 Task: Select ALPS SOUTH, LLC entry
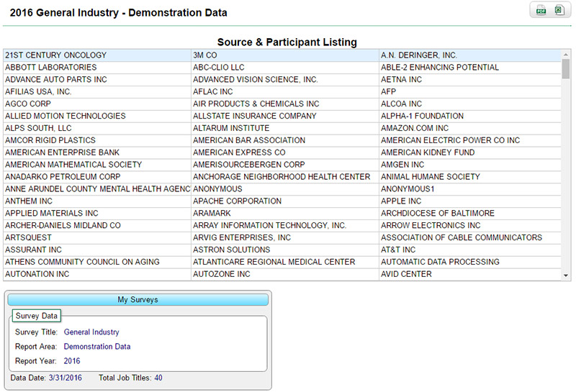[97, 128]
